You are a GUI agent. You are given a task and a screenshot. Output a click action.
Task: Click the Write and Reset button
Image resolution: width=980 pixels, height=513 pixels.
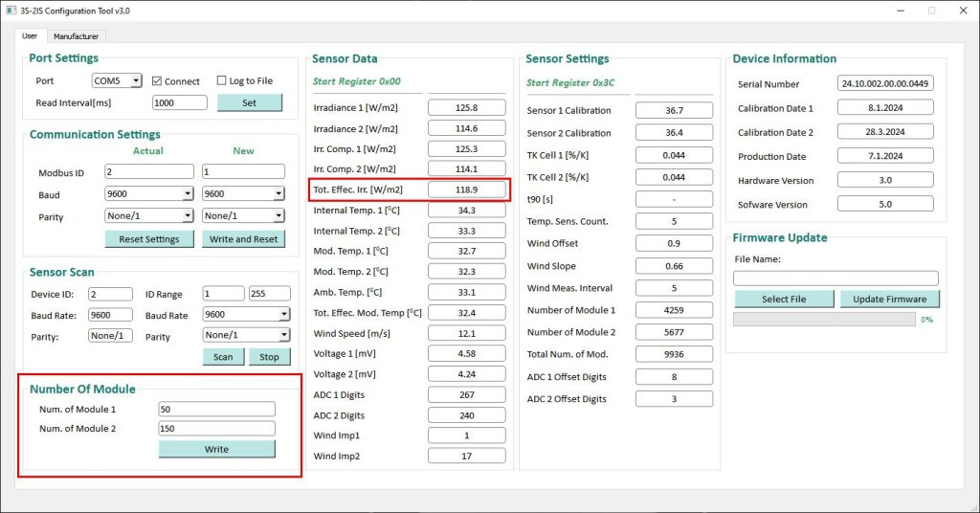pyautogui.click(x=243, y=239)
